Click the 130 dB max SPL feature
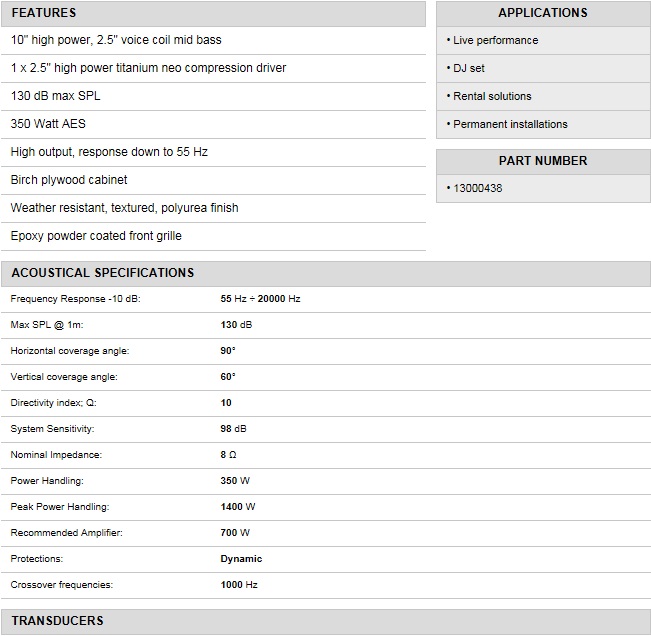 (x=55, y=96)
